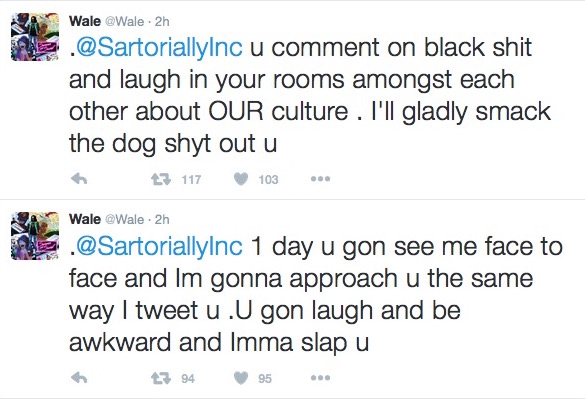
Task: Click the 117 retweet count
Action: [191, 180]
